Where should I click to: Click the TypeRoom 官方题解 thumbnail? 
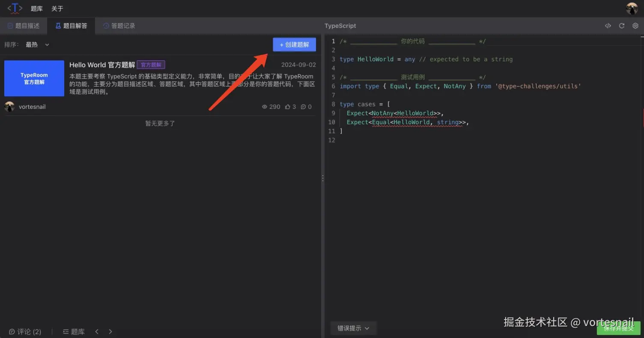pos(34,78)
